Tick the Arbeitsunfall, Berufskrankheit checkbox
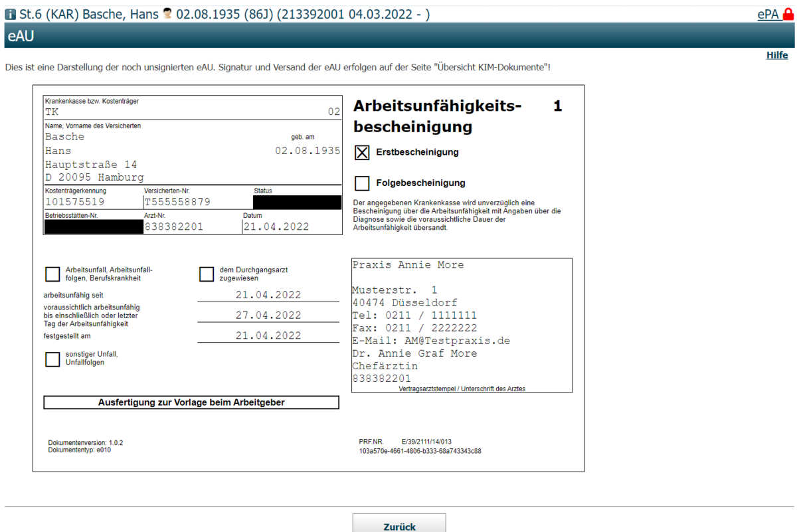The width and height of the screenshot is (797, 532). coord(52,274)
